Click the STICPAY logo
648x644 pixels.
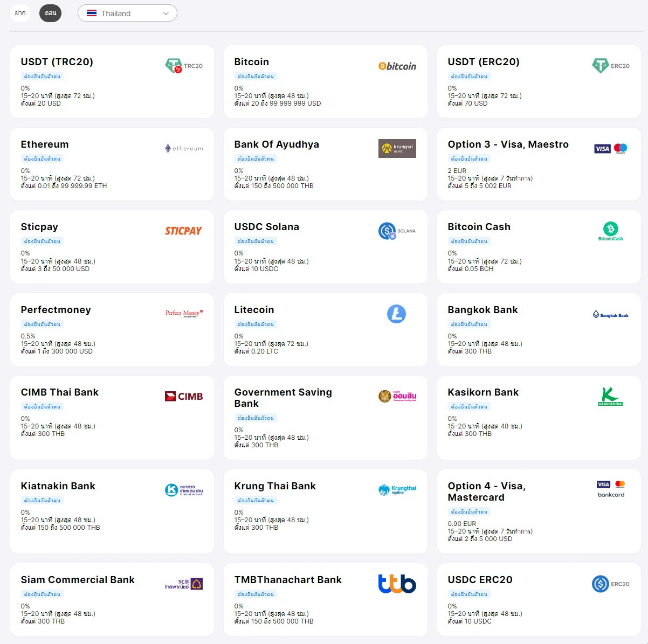click(184, 231)
